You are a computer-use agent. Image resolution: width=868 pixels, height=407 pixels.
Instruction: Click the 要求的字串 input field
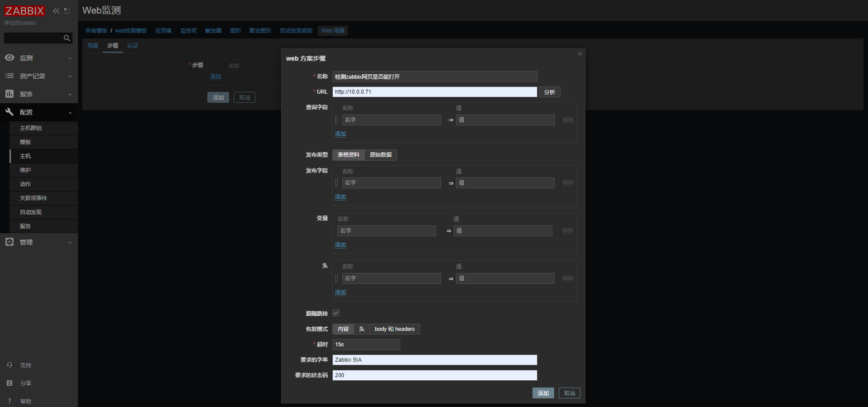click(435, 360)
